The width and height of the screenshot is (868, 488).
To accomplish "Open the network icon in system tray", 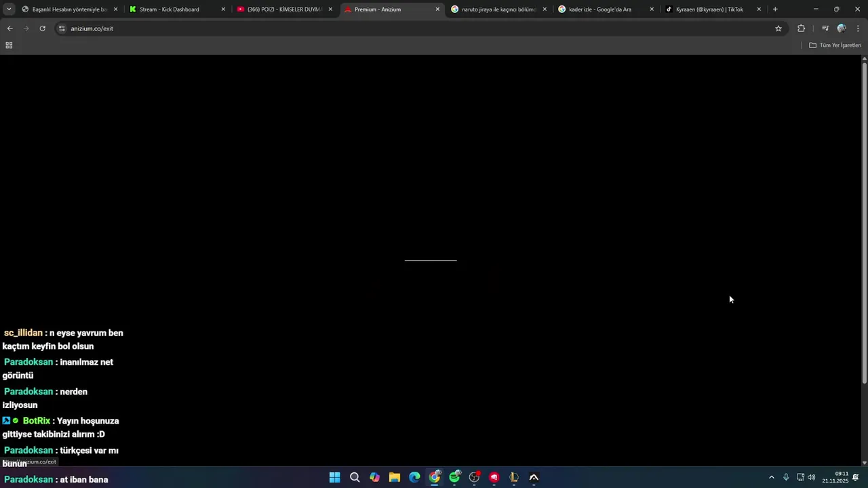I will coord(800,477).
